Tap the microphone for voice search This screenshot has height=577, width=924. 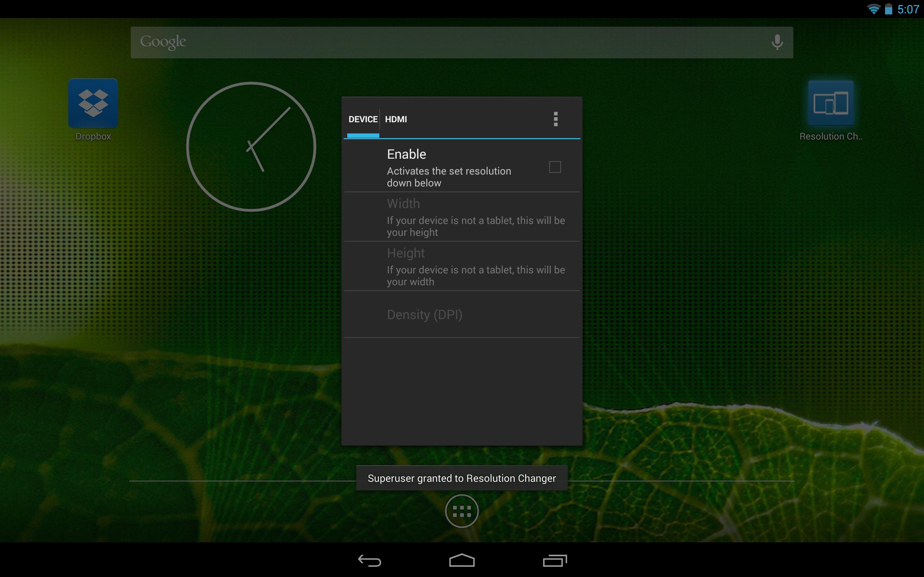[x=777, y=42]
